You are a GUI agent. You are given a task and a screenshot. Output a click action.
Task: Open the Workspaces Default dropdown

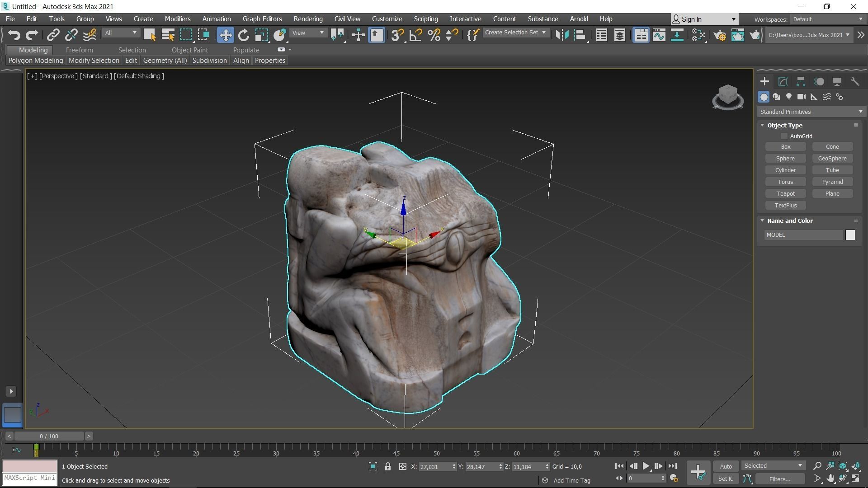point(827,19)
